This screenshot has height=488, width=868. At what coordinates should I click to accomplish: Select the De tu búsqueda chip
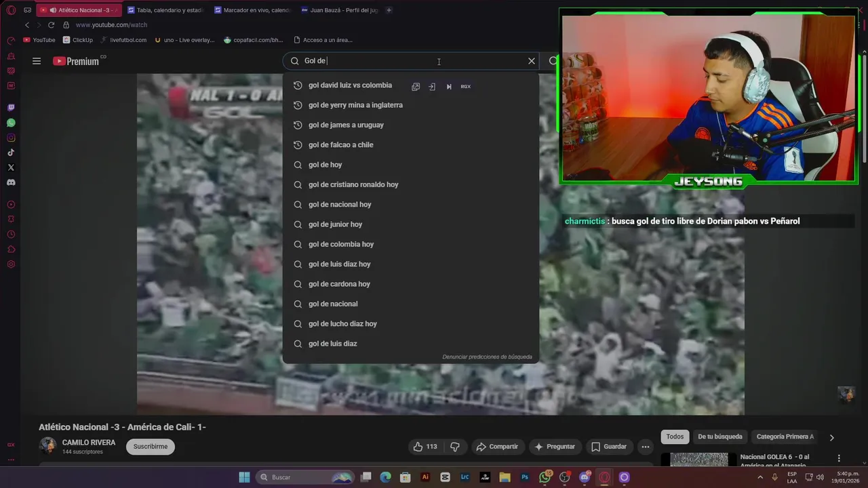point(720,437)
